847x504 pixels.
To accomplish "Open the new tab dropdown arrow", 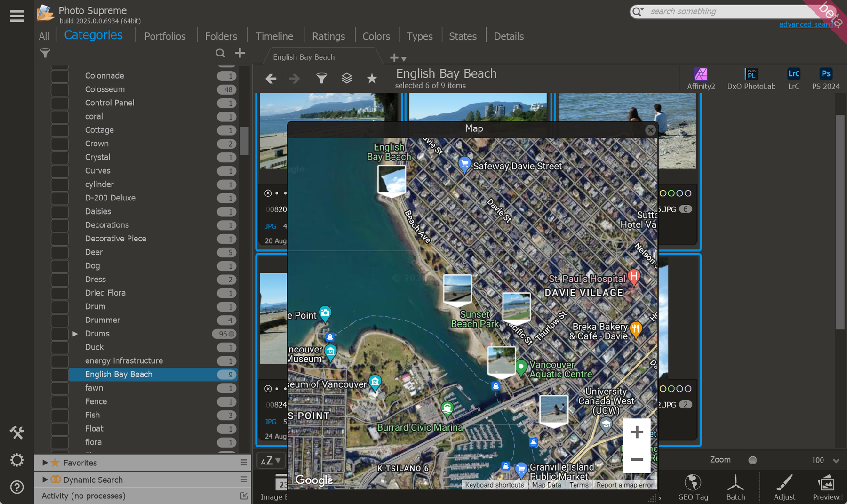I will coord(404,59).
